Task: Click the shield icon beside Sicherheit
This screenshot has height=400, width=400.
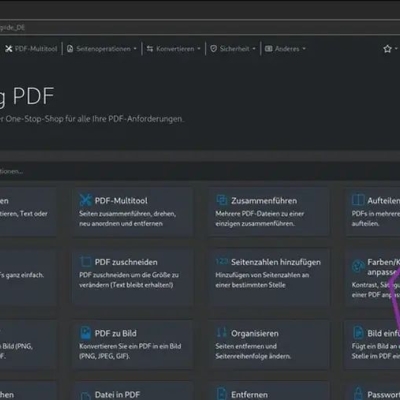Action: click(x=213, y=49)
